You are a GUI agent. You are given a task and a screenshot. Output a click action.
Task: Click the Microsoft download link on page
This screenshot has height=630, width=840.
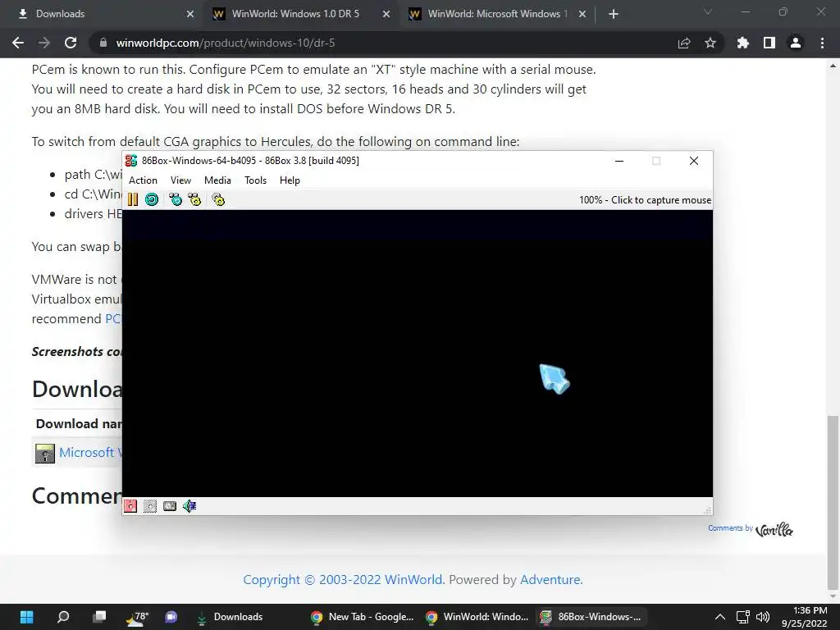90,452
